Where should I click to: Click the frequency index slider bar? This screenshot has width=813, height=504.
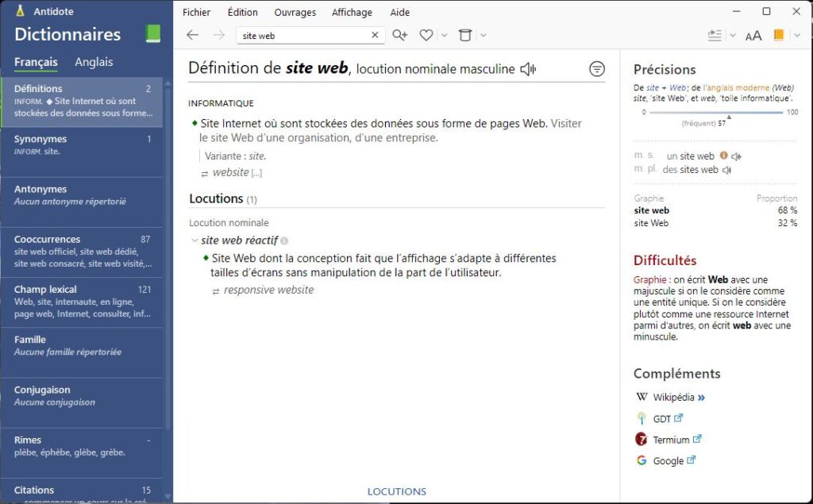coord(716,113)
